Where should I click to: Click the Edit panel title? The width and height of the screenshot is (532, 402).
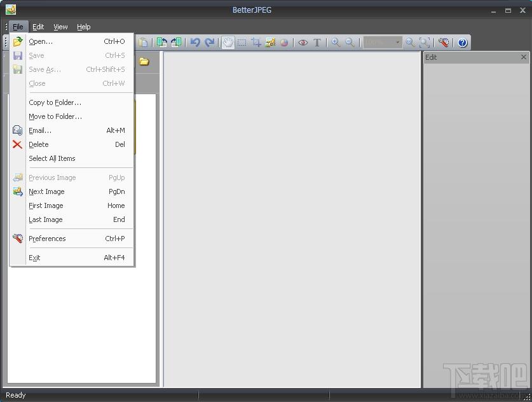point(431,57)
